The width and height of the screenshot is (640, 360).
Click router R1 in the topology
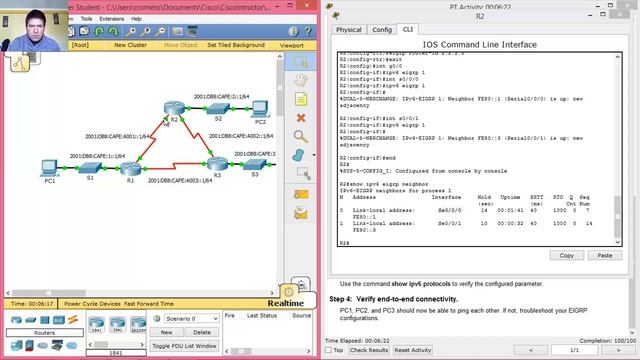(130, 168)
